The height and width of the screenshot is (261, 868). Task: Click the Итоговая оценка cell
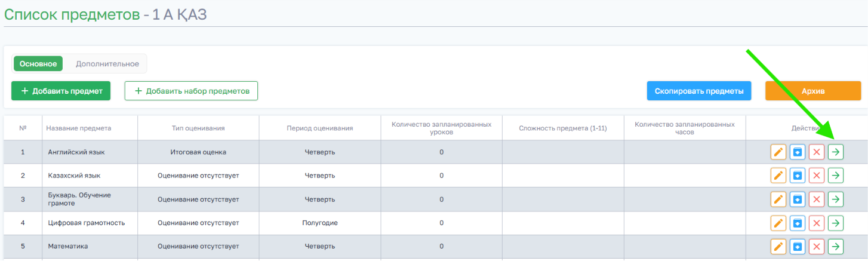[198, 152]
